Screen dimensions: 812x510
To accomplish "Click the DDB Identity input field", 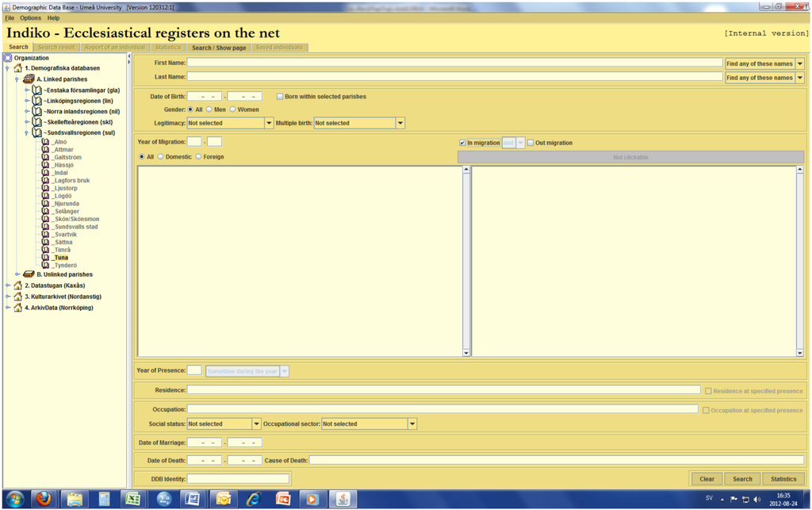I will (x=238, y=479).
